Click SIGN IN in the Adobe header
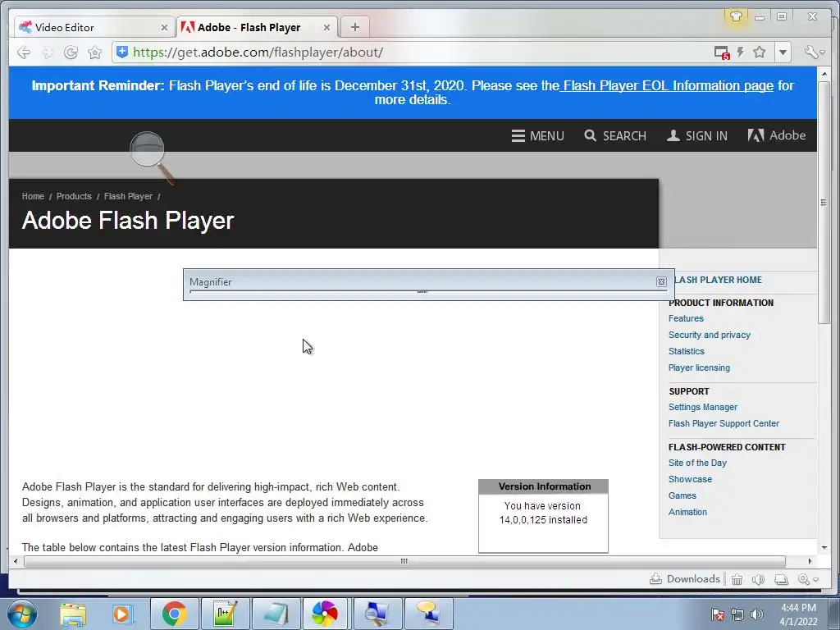 [697, 136]
